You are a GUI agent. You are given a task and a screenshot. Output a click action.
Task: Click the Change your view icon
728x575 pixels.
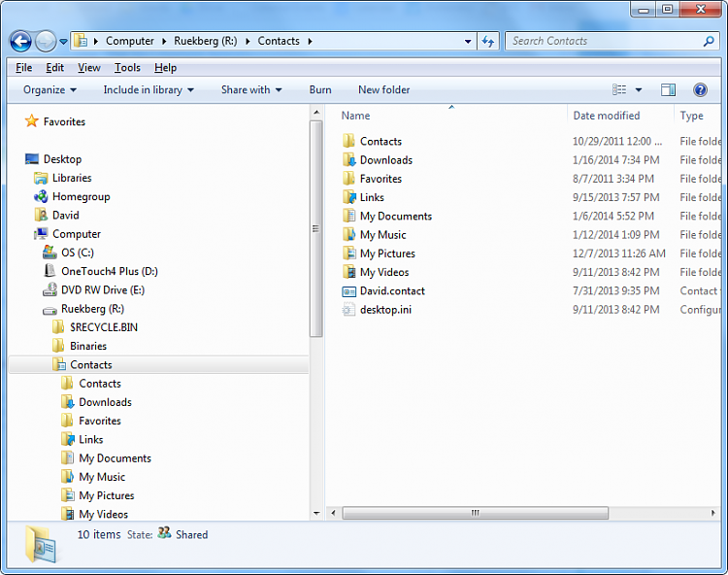pos(619,89)
